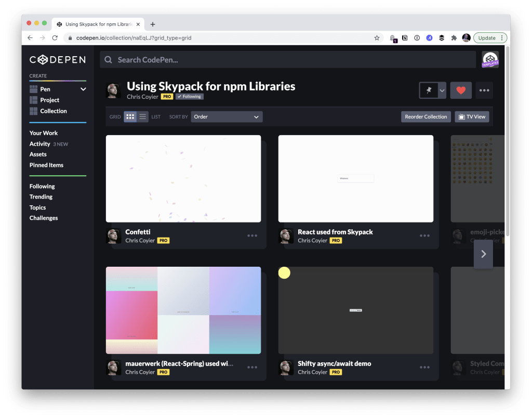Open Pinned Items
Viewport: 532px width, 418px height.
coord(46,165)
